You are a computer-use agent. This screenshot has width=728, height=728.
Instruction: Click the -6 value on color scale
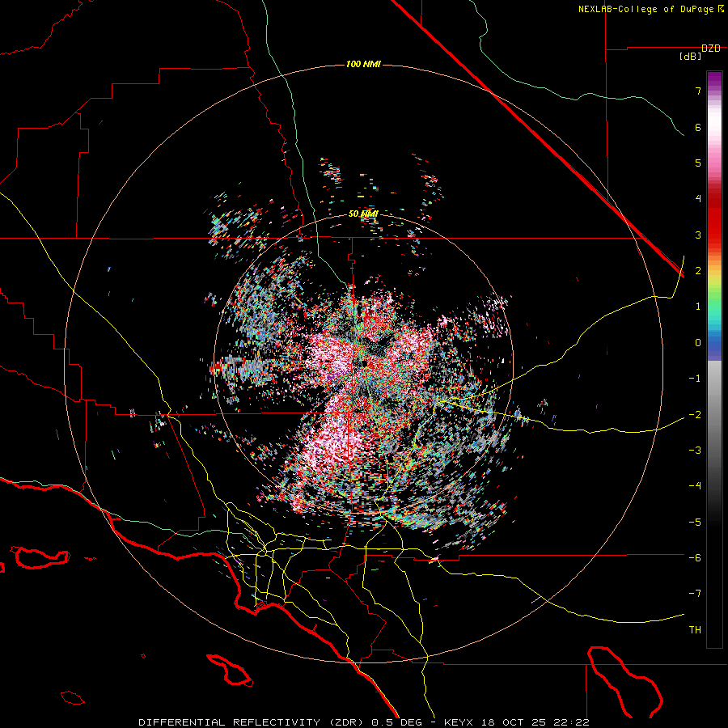click(695, 558)
